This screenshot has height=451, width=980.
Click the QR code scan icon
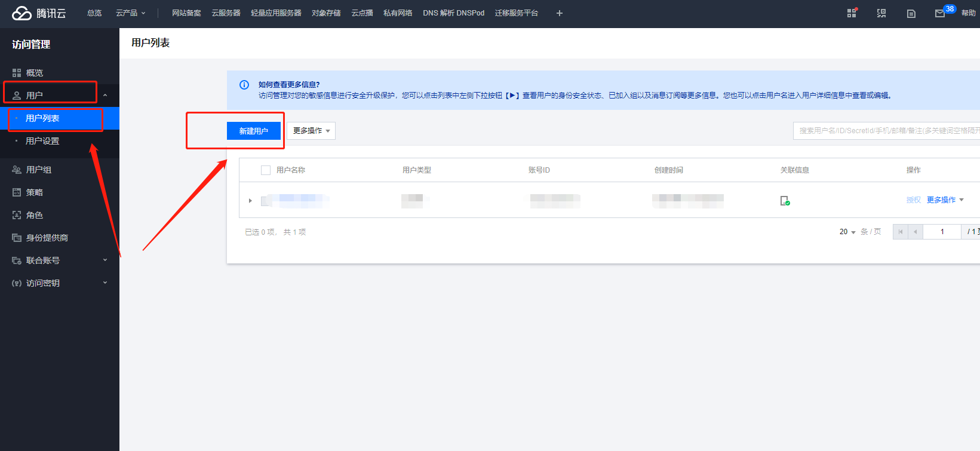(x=881, y=13)
